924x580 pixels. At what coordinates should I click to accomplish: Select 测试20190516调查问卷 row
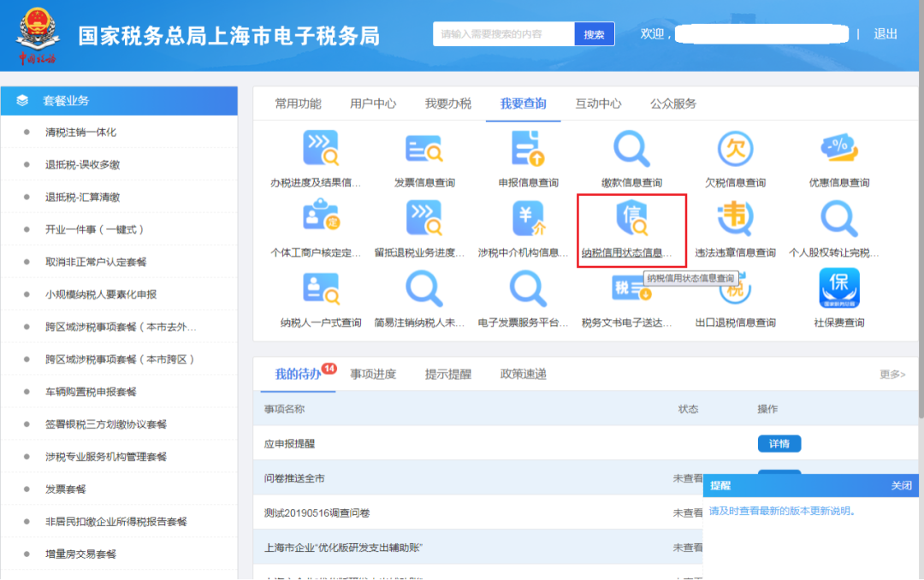(x=478, y=512)
